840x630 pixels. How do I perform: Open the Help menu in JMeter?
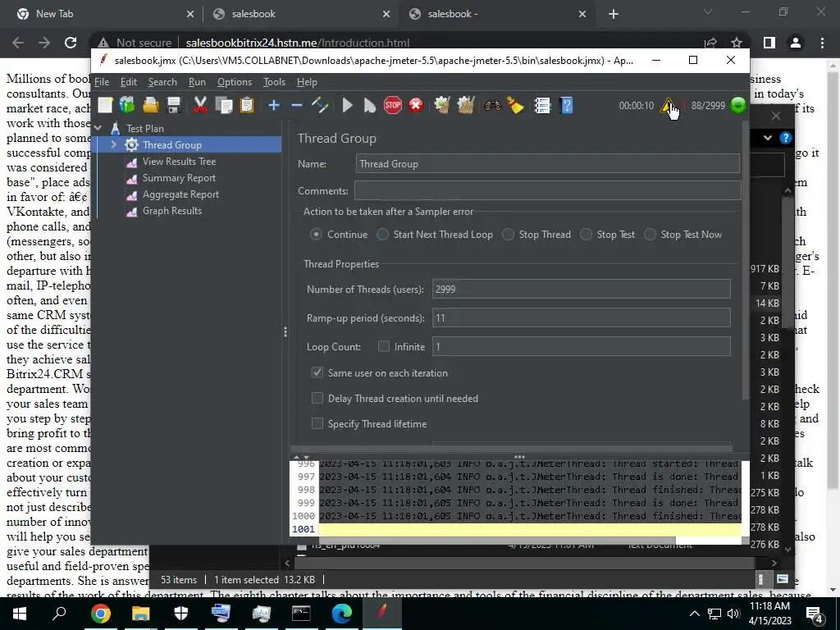click(x=307, y=82)
